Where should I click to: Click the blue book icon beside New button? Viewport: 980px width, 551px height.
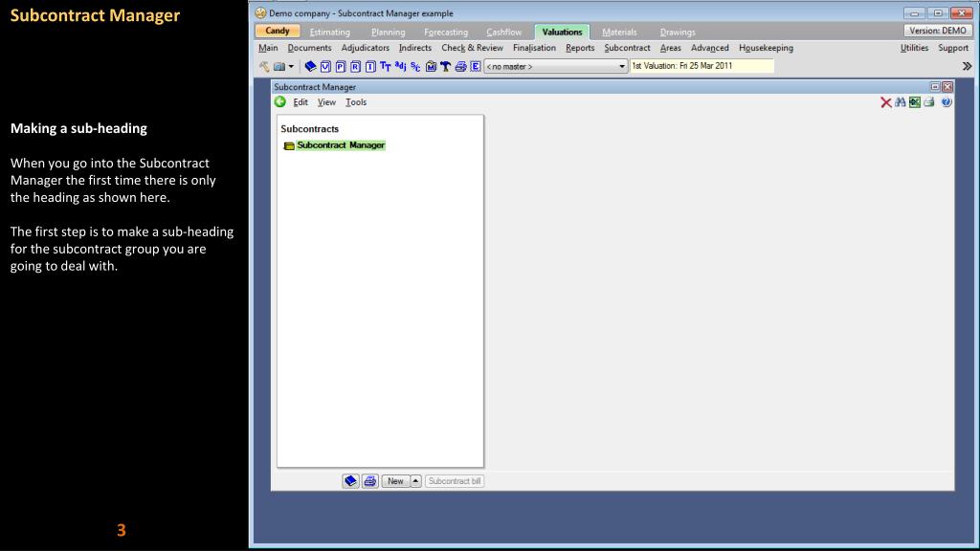pyautogui.click(x=350, y=481)
